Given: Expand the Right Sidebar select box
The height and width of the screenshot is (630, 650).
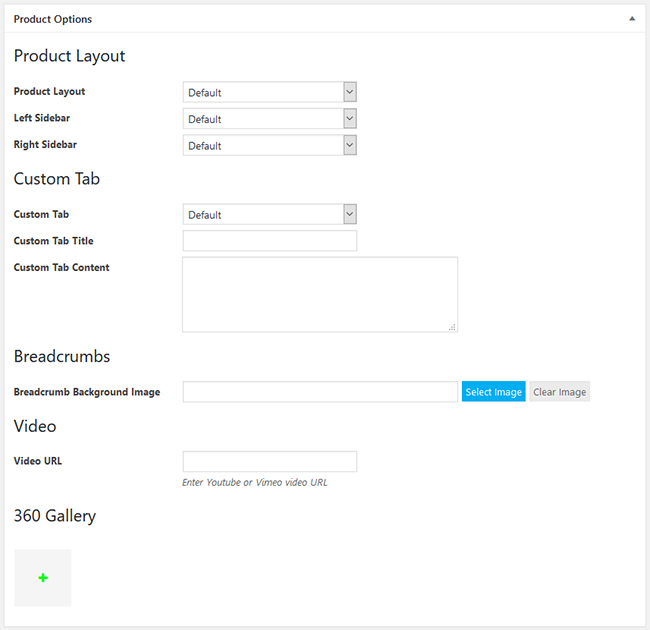Looking at the screenshot, I should point(269,146).
